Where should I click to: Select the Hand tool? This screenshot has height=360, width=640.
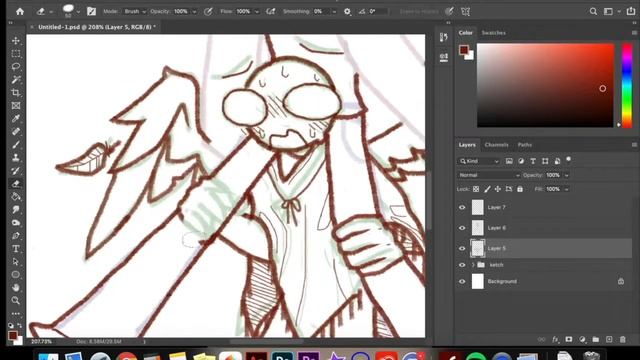16,287
